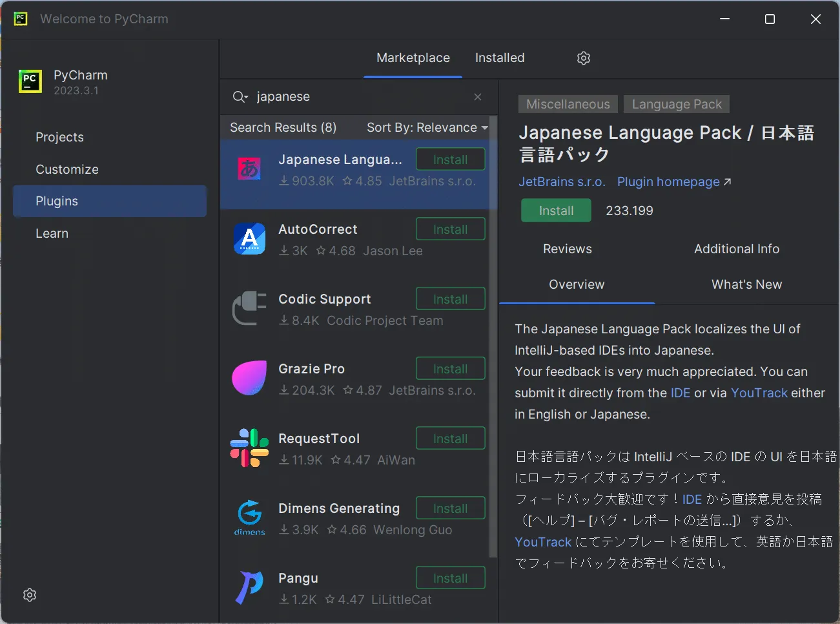Select the Pangu plugin name
840x624 pixels.
[x=298, y=578]
